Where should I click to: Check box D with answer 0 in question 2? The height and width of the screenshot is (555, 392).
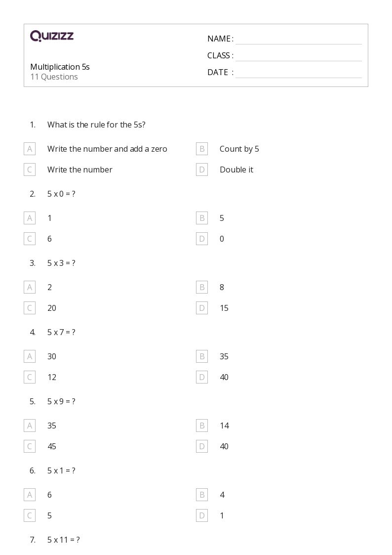click(202, 239)
